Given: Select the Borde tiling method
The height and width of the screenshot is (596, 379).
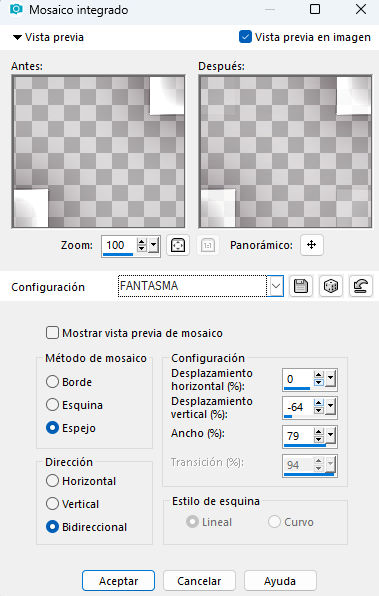Looking at the screenshot, I should (52, 382).
